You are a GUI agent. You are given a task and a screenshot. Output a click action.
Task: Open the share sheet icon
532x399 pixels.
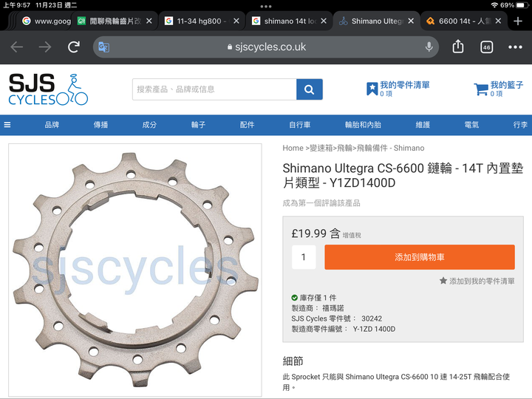457,47
